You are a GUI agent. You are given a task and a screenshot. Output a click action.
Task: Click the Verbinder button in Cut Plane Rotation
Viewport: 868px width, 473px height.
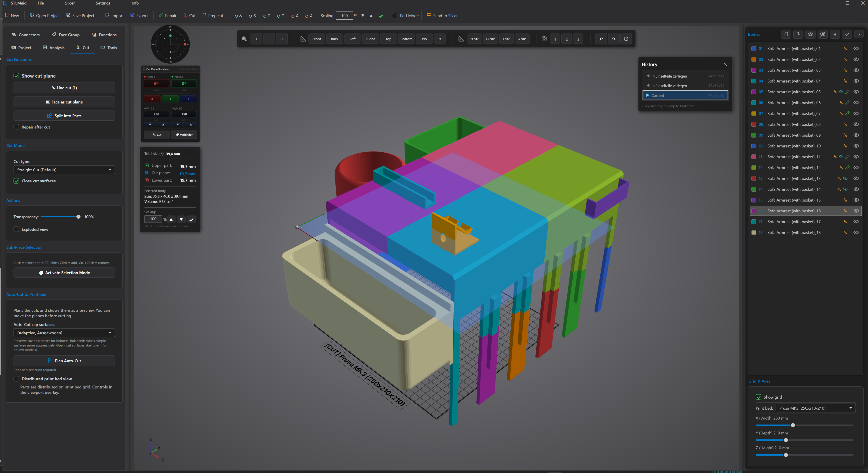184,135
